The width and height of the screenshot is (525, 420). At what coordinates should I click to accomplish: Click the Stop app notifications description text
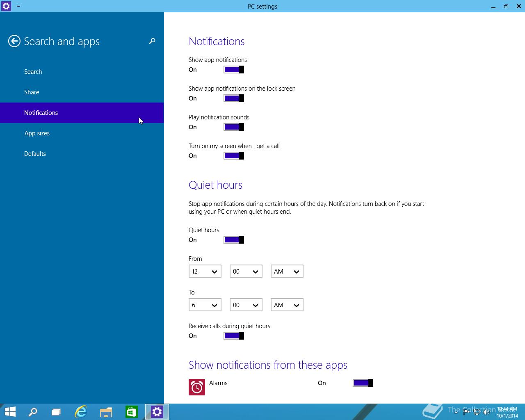point(306,208)
